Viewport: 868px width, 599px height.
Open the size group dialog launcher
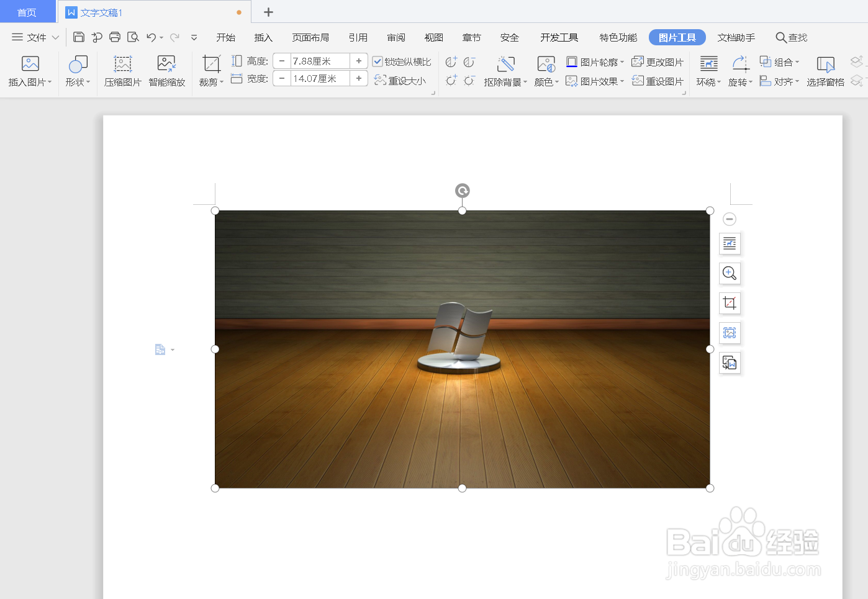pos(433,92)
